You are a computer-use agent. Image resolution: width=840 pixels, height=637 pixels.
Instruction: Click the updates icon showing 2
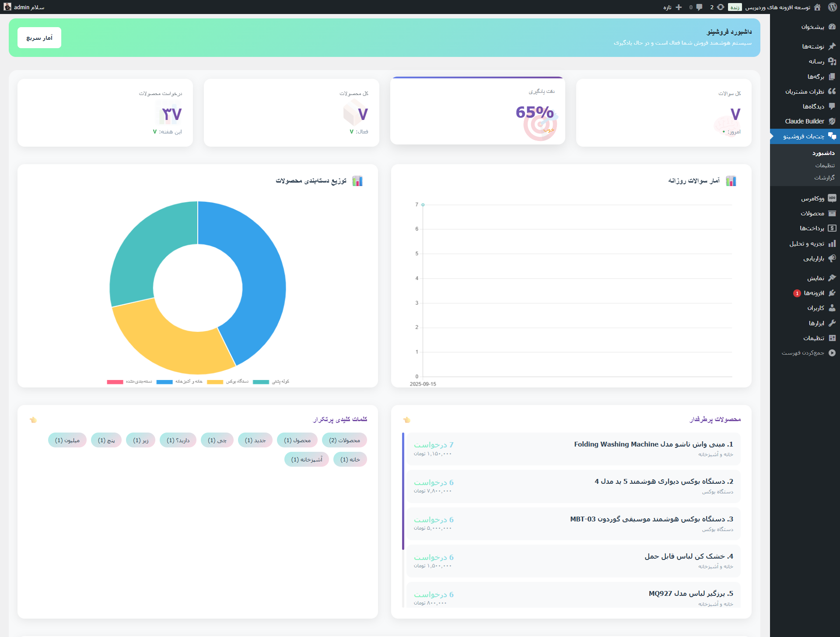coord(721,7)
